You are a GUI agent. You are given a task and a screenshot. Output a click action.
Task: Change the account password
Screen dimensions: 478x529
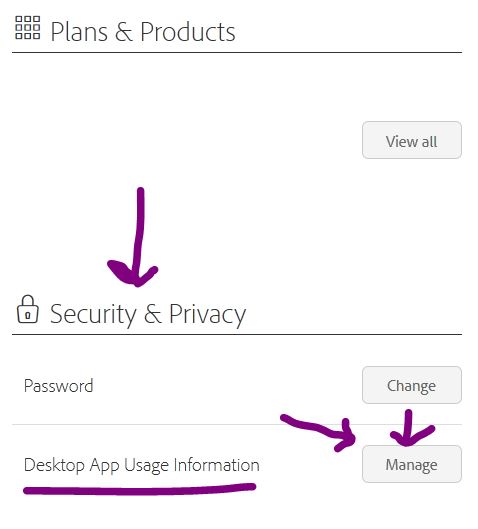coord(412,385)
